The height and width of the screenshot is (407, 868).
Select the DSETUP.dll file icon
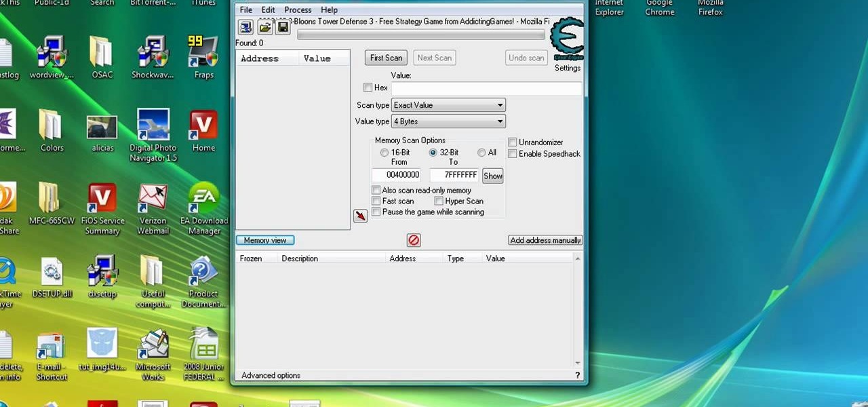[x=52, y=277]
